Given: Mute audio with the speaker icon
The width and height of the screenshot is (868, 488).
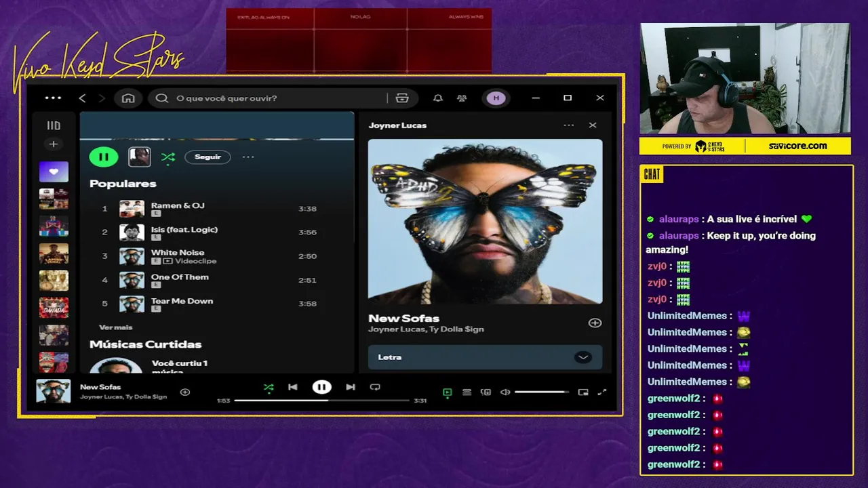Looking at the screenshot, I should (x=505, y=392).
